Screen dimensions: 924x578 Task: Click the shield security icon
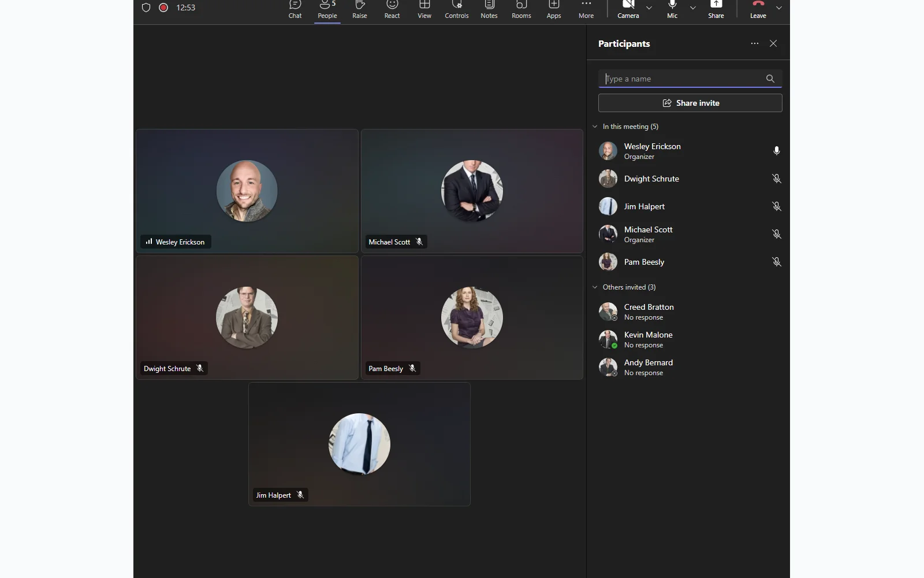[146, 8]
